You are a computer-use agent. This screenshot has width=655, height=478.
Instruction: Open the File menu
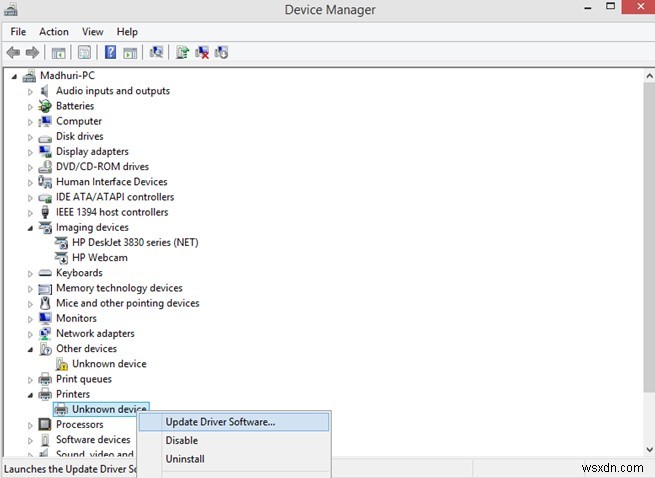point(18,32)
